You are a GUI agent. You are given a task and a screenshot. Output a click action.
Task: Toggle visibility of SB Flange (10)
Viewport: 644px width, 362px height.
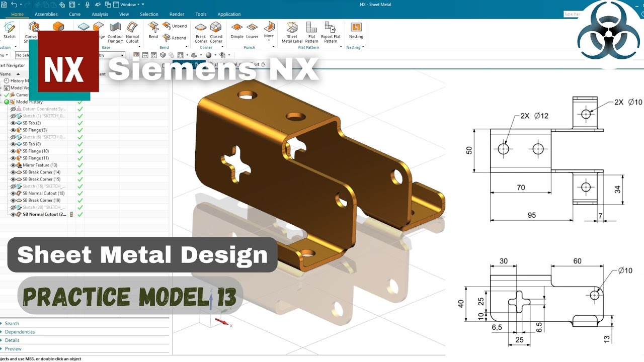pyautogui.click(x=14, y=151)
